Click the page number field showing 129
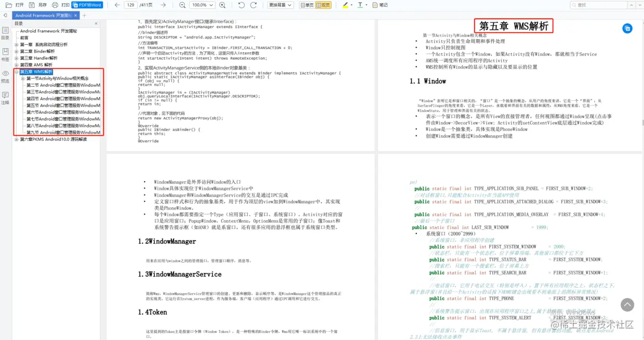Image resolution: width=644 pixels, height=340 pixels. [130, 5]
